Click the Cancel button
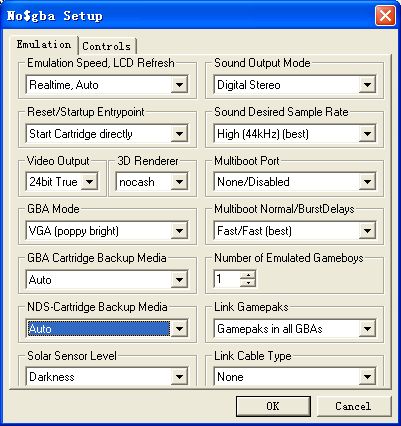The width and height of the screenshot is (401, 426). click(x=353, y=406)
